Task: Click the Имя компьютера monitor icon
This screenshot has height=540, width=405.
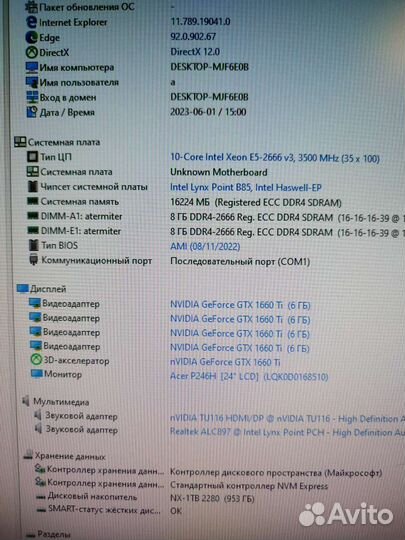Action: pyautogui.click(x=32, y=67)
